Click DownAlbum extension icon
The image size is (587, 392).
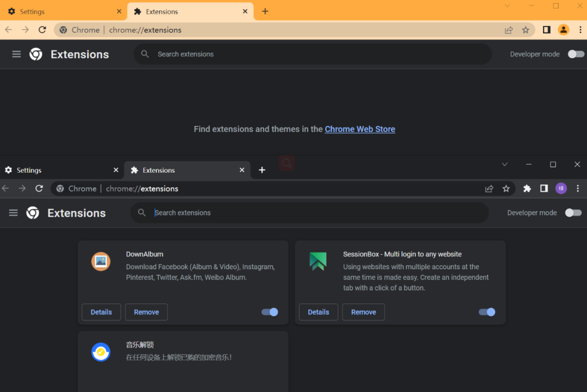point(101,262)
